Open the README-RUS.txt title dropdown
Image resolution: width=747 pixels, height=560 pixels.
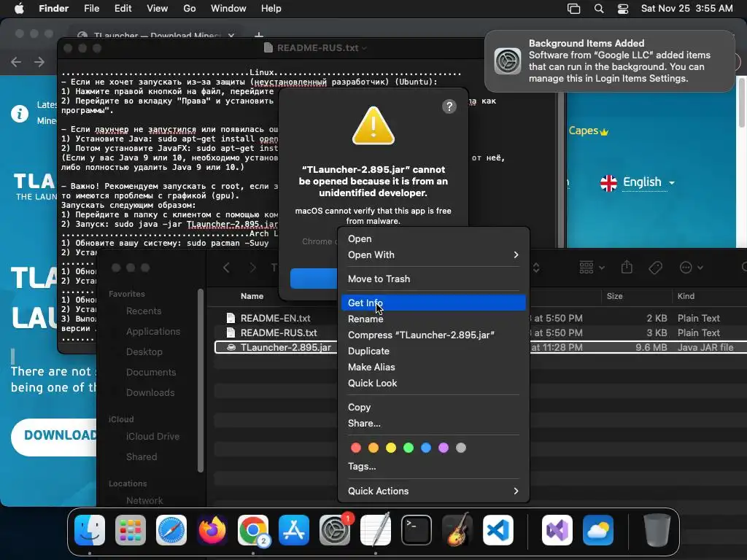(x=365, y=48)
